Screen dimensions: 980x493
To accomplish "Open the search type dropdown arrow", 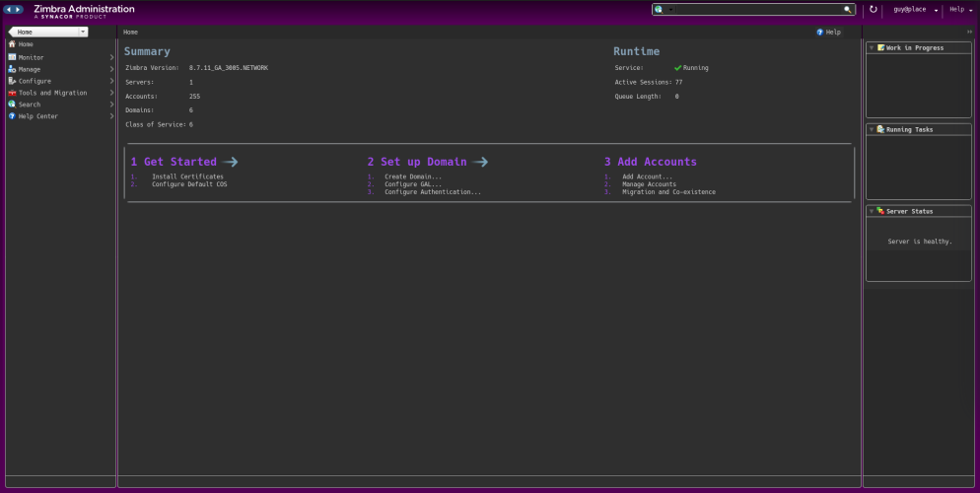I will [670, 10].
